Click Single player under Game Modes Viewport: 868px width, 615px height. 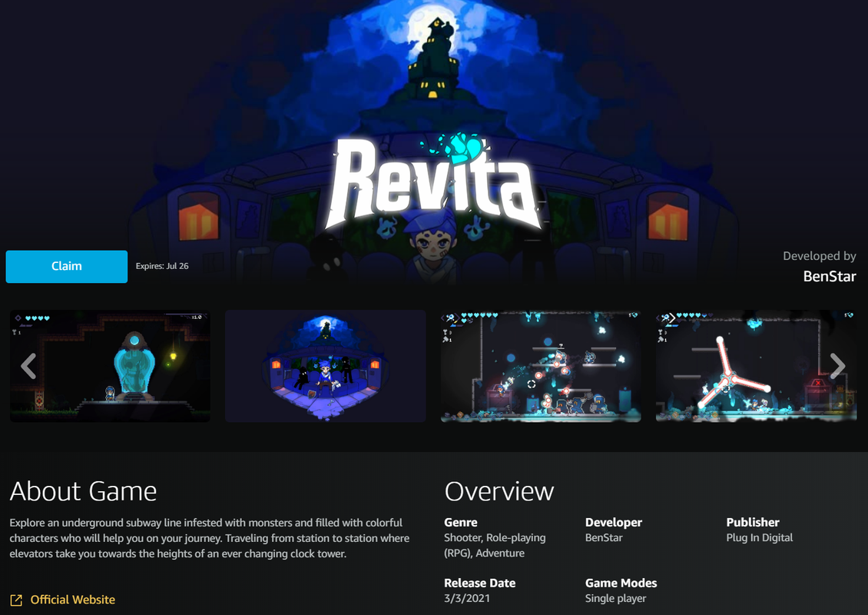[615, 598]
